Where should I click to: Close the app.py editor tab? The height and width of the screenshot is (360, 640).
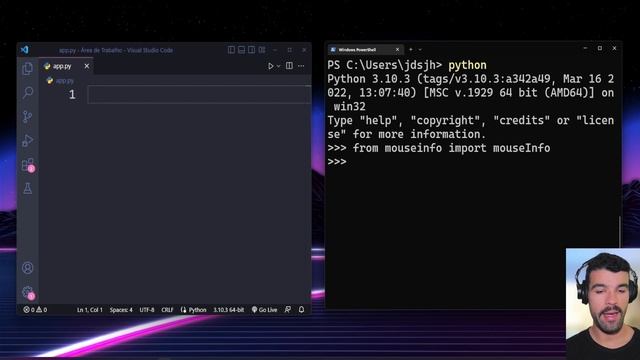(87, 66)
